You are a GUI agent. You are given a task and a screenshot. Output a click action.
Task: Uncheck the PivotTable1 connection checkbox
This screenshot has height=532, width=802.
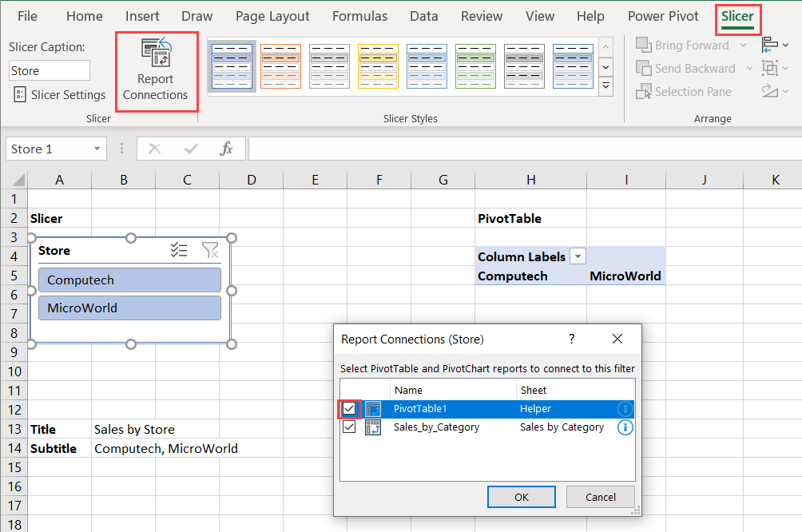(x=349, y=408)
